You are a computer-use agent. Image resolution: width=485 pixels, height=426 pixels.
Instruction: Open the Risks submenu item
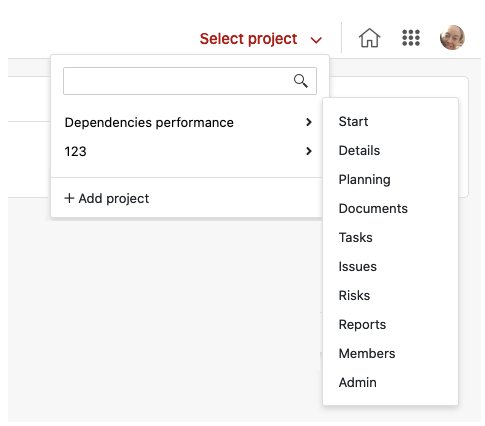pyautogui.click(x=354, y=296)
